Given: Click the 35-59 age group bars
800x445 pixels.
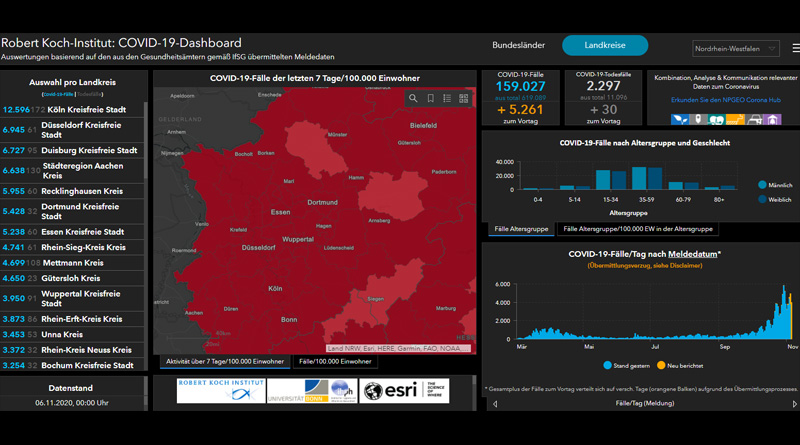Looking at the screenshot, I should (x=646, y=178).
